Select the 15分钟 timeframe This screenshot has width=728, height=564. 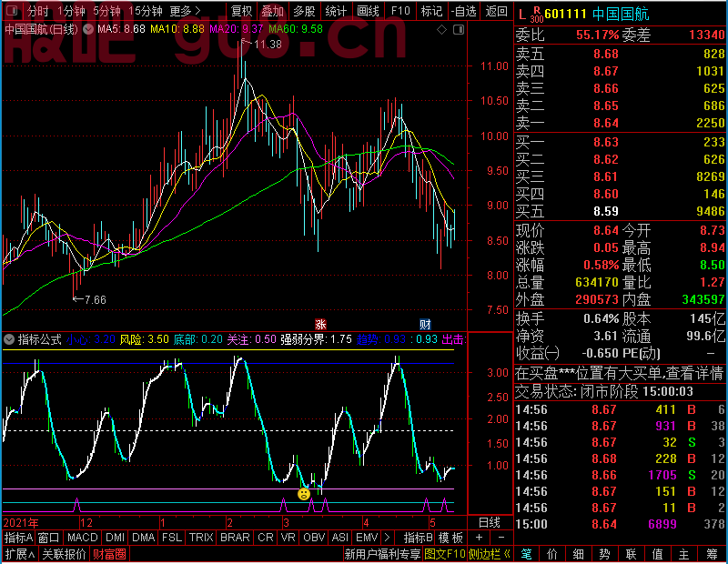tap(146, 11)
